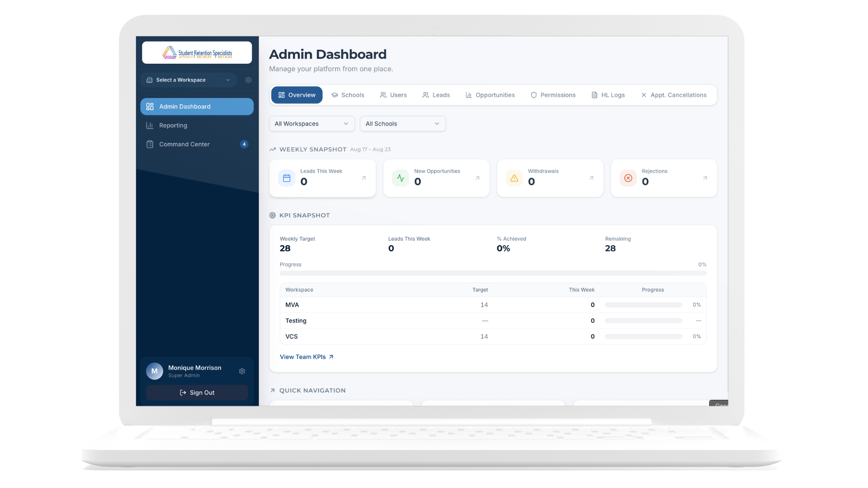The height and width of the screenshot is (488, 868).
Task: Click the Student Retention Specialists logo
Action: coord(197,53)
